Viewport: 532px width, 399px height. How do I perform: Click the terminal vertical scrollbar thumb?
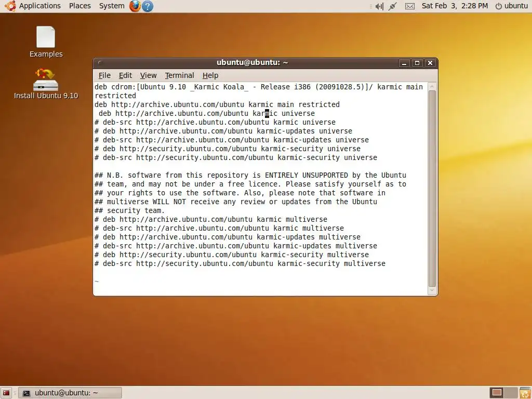(x=432, y=188)
